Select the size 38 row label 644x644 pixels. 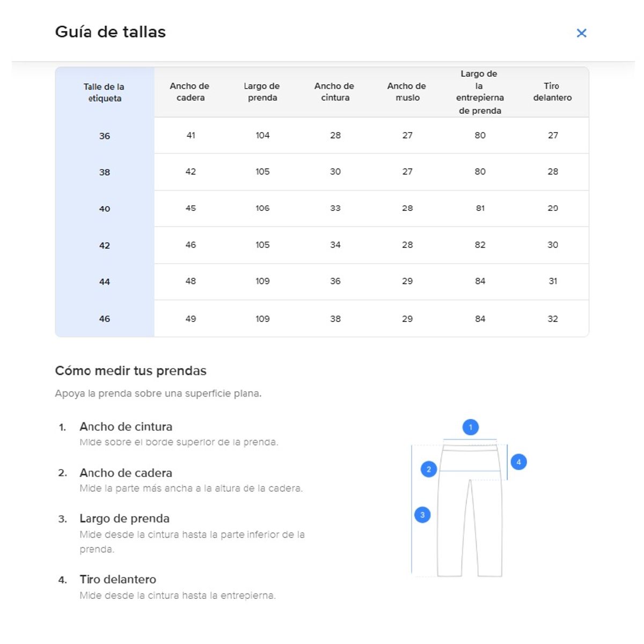click(105, 172)
